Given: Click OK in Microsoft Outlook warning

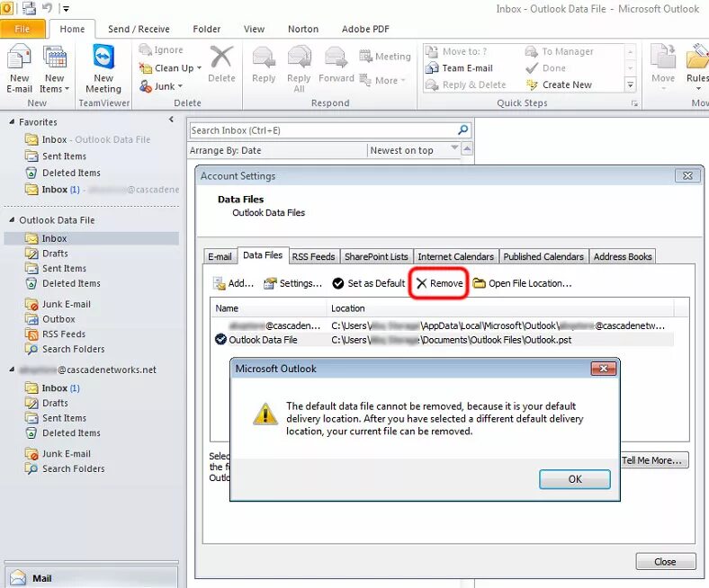Looking at the screenshot, I should (x=575, y=479).
